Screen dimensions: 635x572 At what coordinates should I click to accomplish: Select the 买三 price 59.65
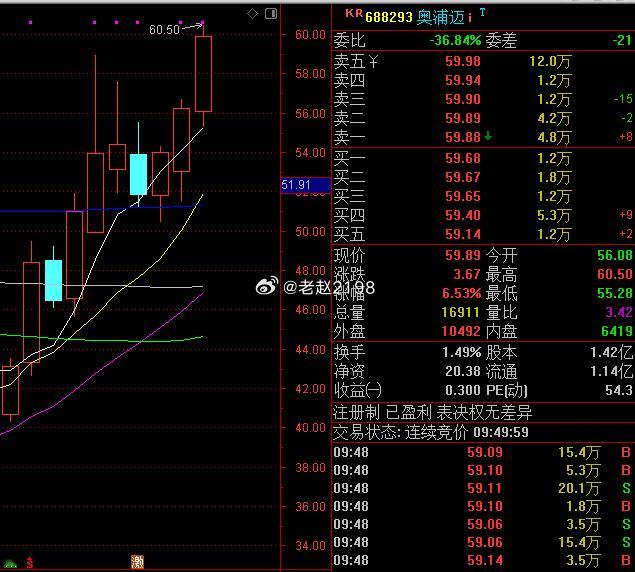pos(462,196)
